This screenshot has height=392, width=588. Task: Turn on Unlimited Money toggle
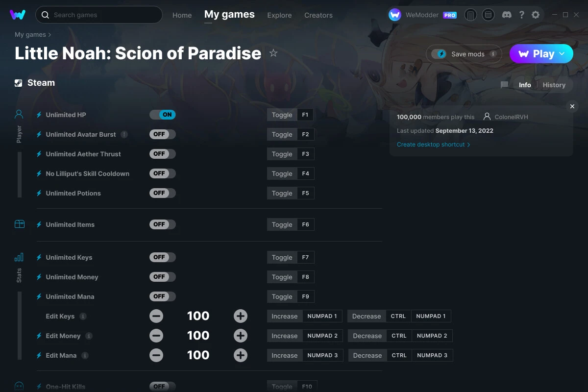[x=162, y=277]
